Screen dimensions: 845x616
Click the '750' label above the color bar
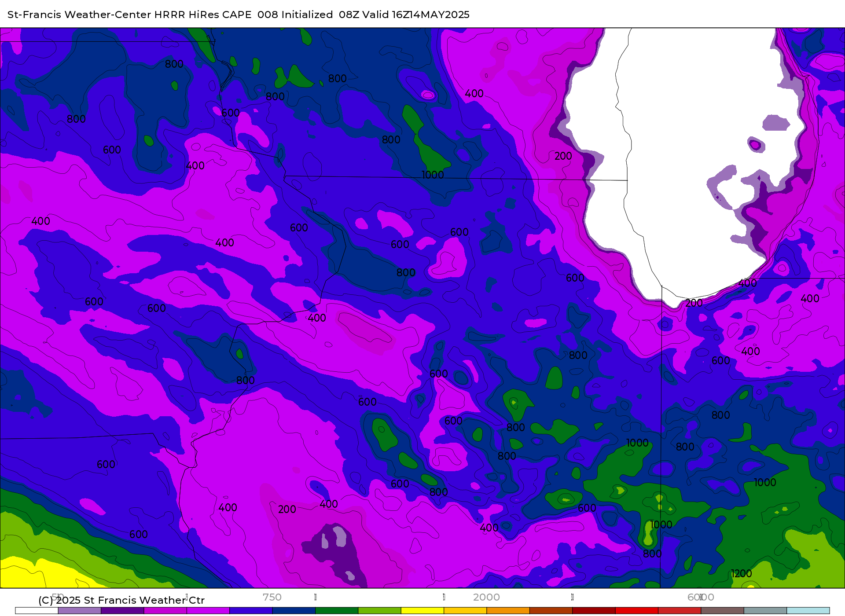272,597
